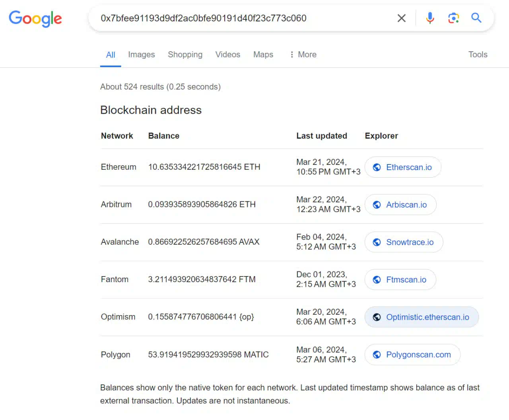Click the 0.093935893905864826 ETH balance
Screen dimensions: 509x420
click(202, 204)
